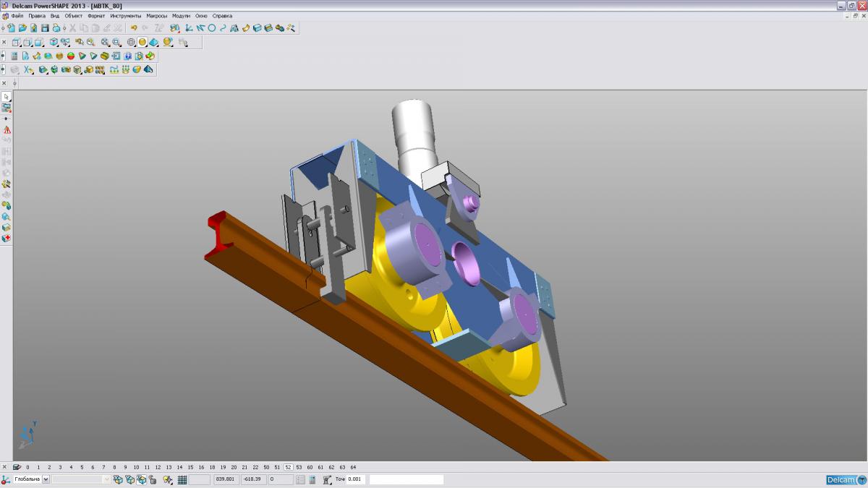
Task: Click the Y coordinate field -618.39
Action: [x=253, y=479]
